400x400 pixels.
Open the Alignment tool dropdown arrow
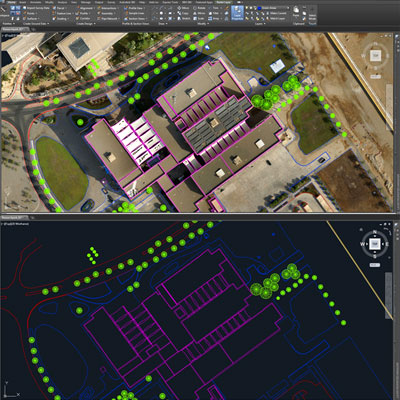94,8
